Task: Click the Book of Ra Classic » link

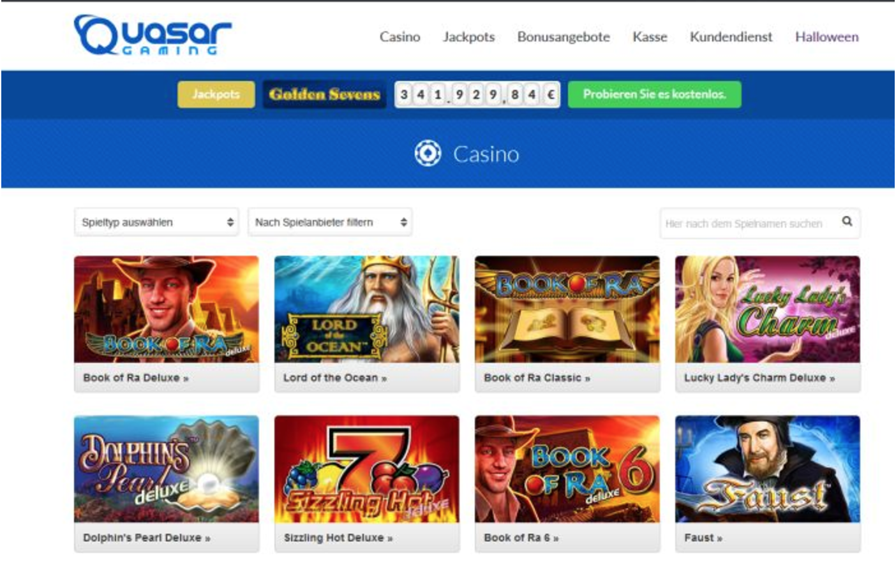Action: tap(537, 378)
